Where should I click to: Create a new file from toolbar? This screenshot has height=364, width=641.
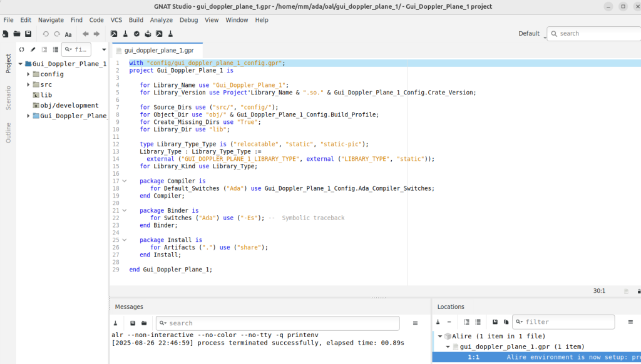point(5,34)
